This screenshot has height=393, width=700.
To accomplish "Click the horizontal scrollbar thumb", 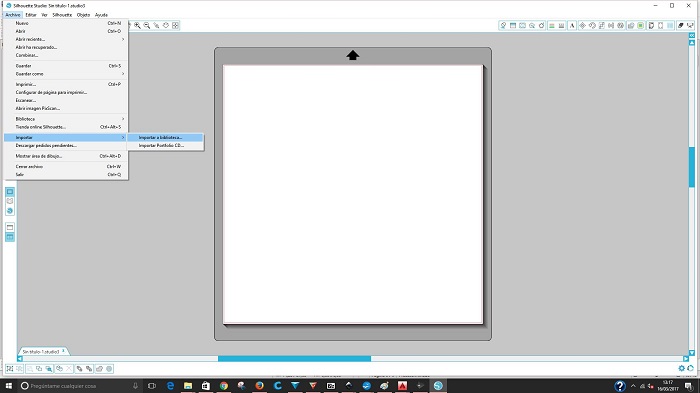I will [294, 359].
